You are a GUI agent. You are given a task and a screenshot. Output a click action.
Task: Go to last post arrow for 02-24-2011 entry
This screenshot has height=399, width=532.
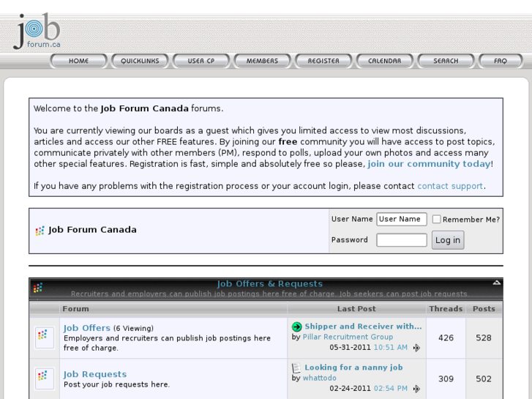point(416,389)
